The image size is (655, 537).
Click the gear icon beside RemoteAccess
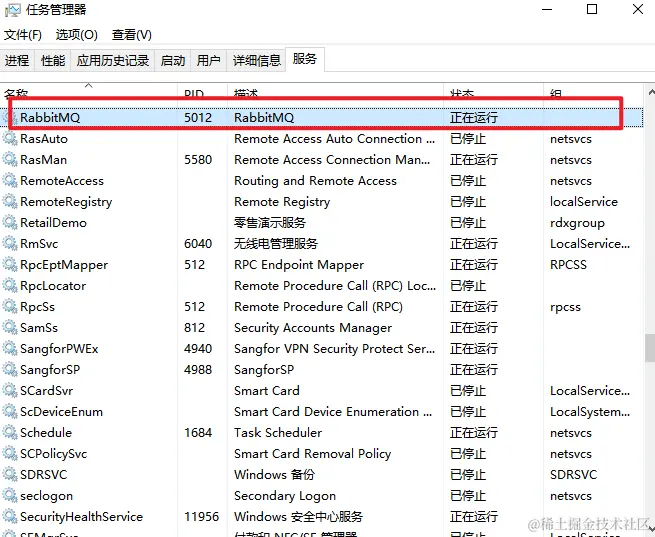10,180
